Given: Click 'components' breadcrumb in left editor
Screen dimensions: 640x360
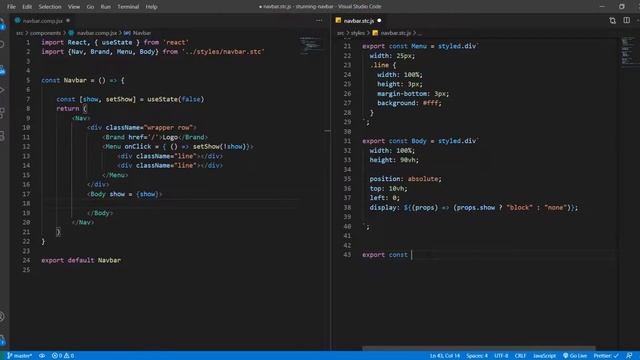Looking at the screenshot, I should [x=45, y=33].
